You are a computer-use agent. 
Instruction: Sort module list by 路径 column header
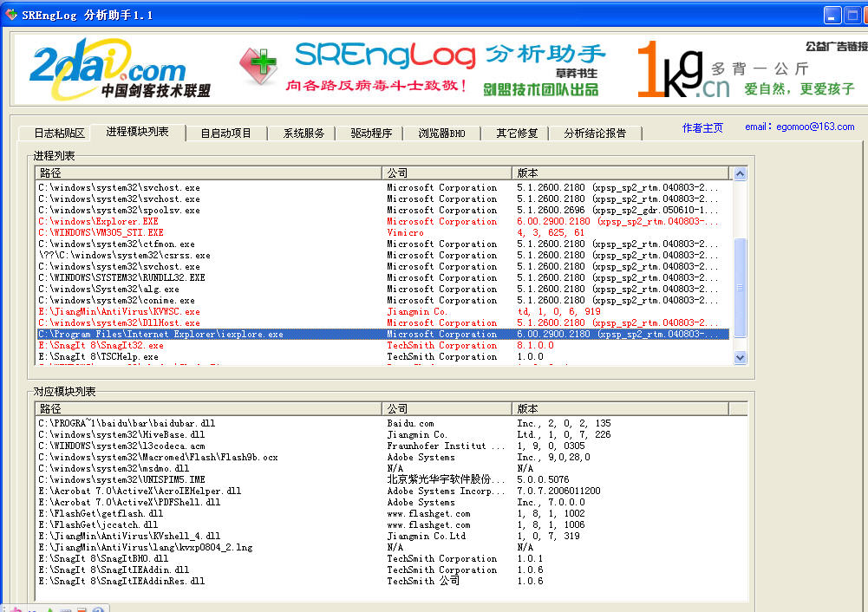pyautogui.click(x=209, y=409)
